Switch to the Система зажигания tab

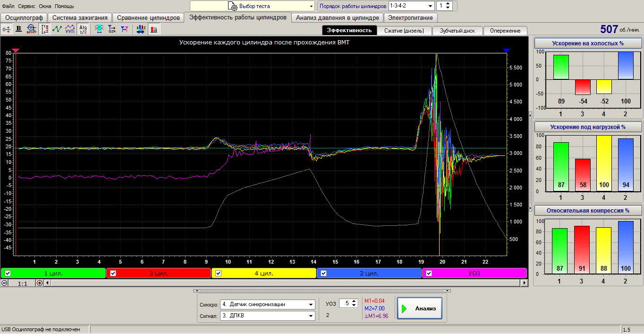(80, 18)
